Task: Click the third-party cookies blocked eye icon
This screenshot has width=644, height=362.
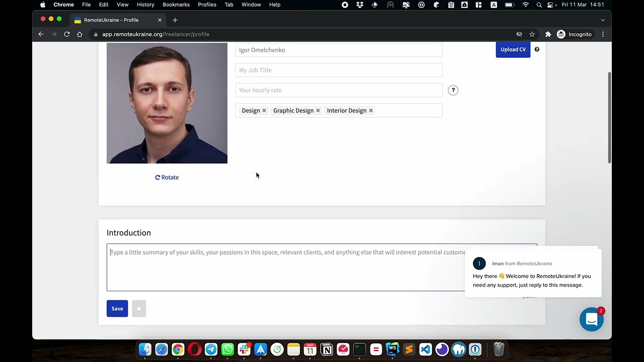Action: coord(519,34)
